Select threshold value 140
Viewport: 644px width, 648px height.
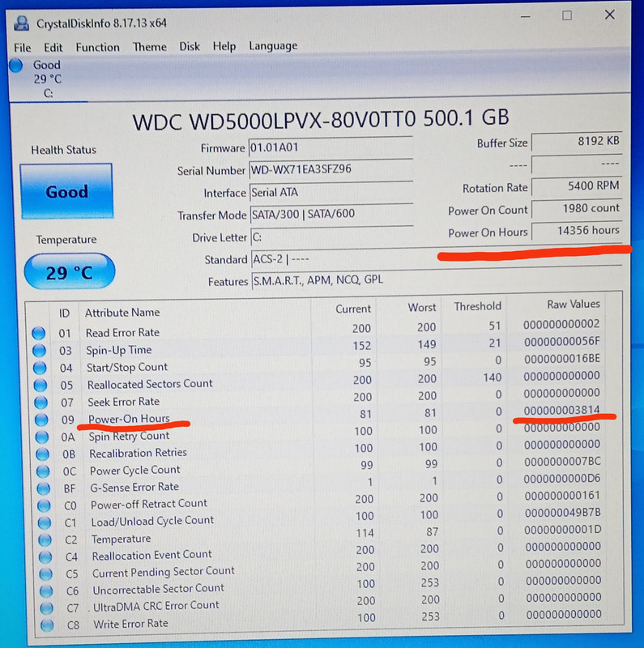[x=493, y=377]
